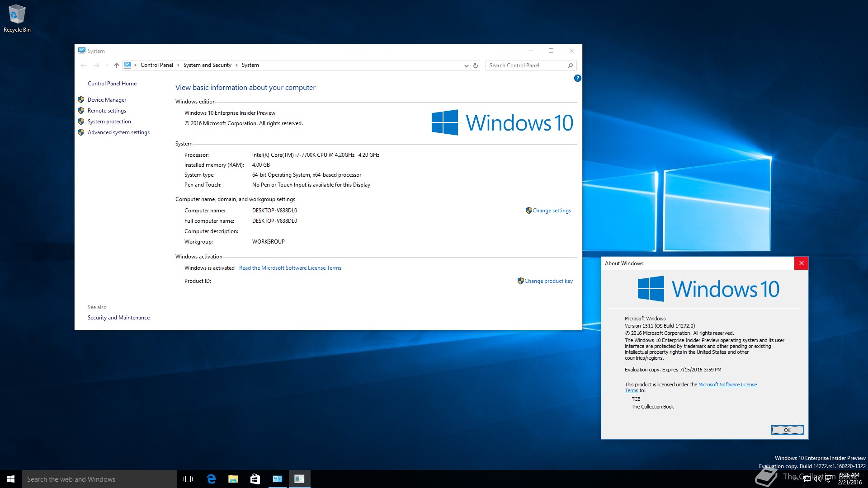Go up one level with the up arrow
868x488 pixels.
pyautogui.click(x=117, y=66)
